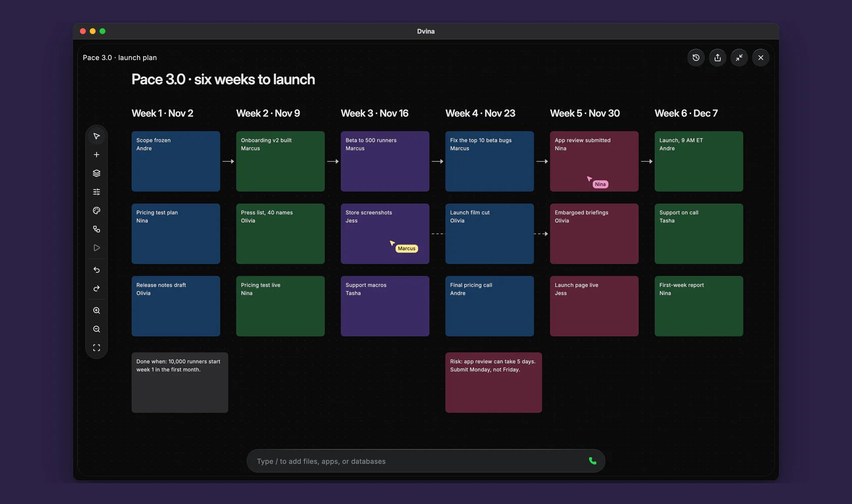Start a call with the green phone icon

[x=592, y=461]
